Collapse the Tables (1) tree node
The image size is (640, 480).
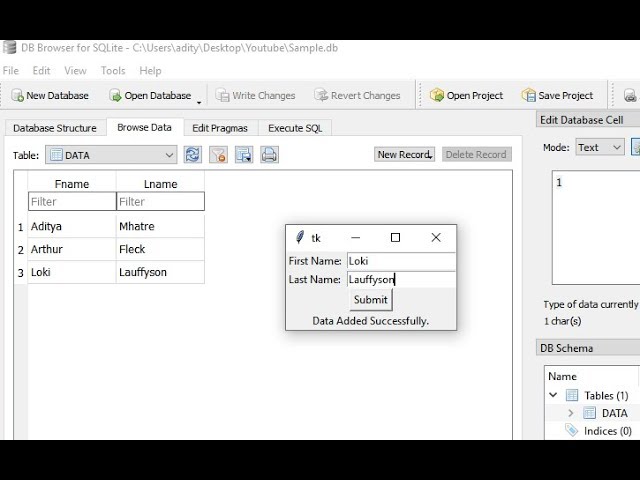[x=553, y=395]
